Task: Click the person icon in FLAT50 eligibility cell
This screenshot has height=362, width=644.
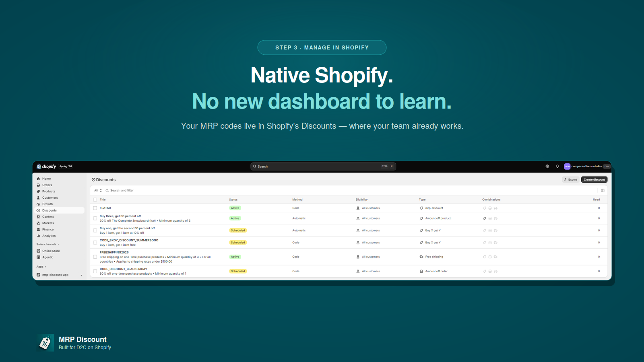Action: coord(358,208)
